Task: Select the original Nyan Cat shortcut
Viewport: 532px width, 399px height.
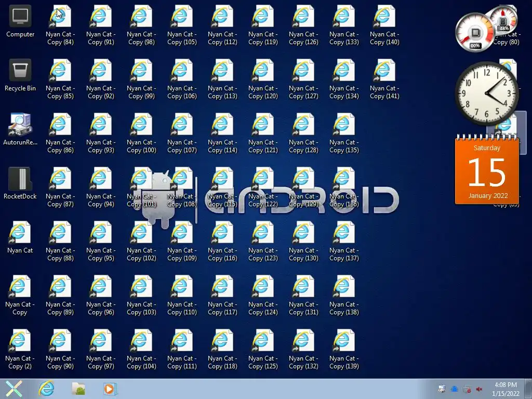Action: pyautogui.click(x=20, y=237)
